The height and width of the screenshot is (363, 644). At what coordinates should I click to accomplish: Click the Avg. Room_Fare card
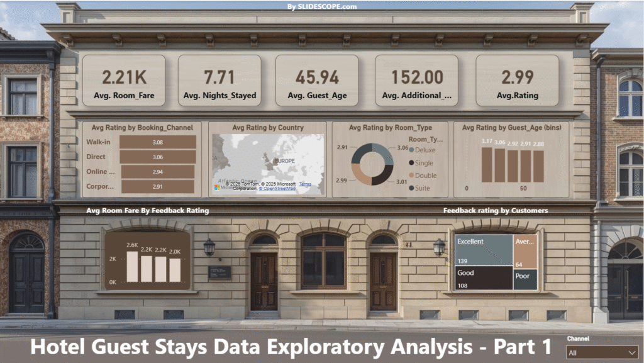[x=124, y=81]
